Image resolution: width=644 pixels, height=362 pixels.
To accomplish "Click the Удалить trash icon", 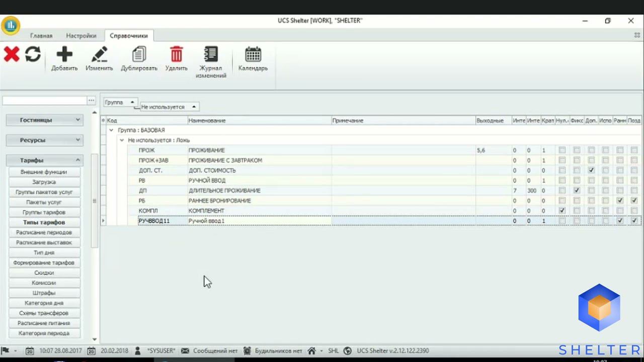I will click(x=176, y=54).
